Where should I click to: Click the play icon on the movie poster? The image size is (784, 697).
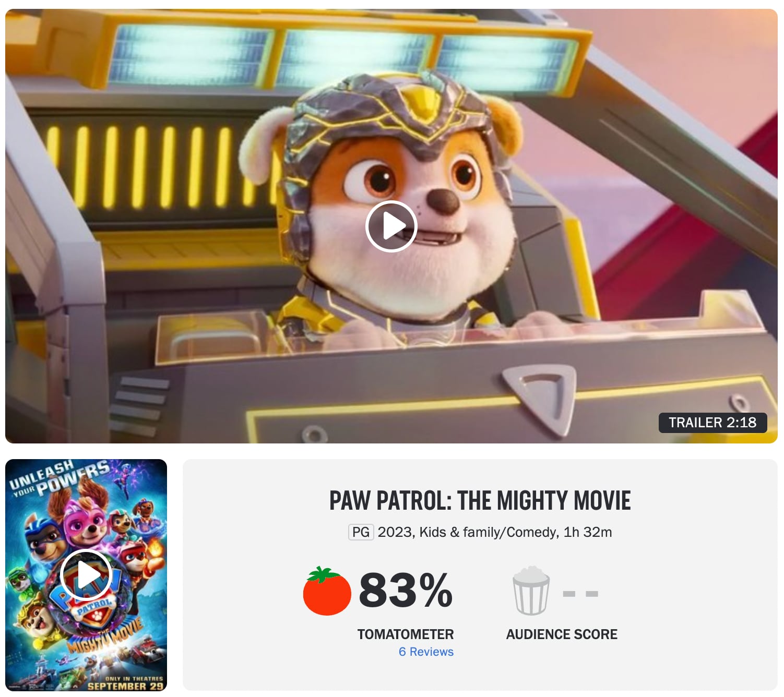(x=86, y=575)
